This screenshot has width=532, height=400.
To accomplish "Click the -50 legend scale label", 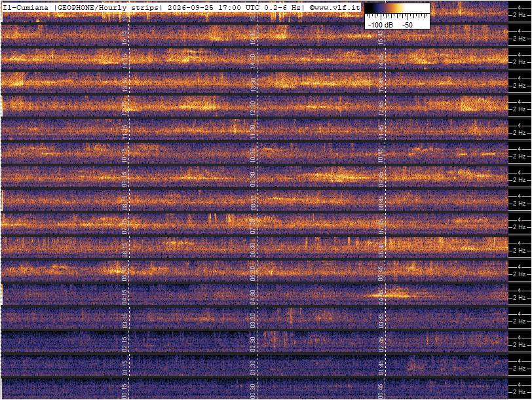I will tap(407, 25).
